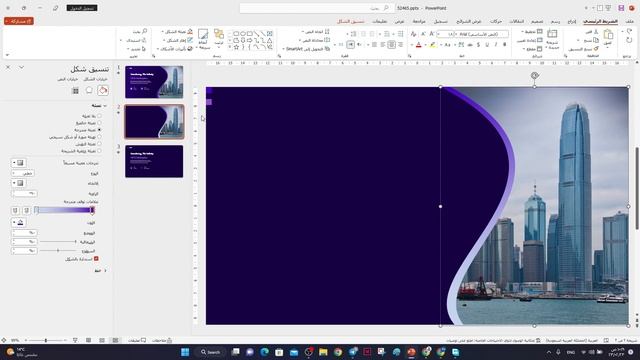
Task: Open the Preset gradients dropdown
Action: pyautogui.click(x=18, y=163)
